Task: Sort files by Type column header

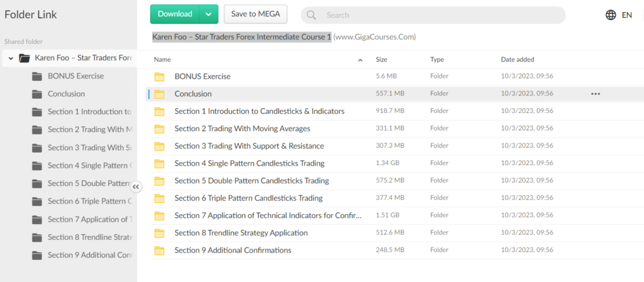Action: pyautogui.click(x=436, y=60)
